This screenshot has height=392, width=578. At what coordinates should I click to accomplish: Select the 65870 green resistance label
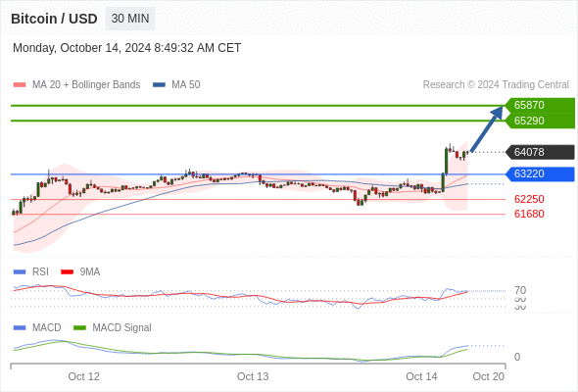540,105
